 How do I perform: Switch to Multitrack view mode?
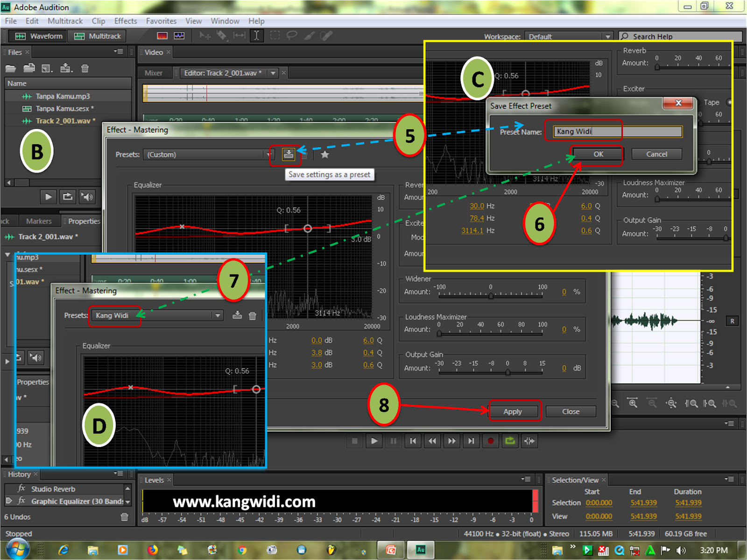pyautogui.click(x=97, y=36)
